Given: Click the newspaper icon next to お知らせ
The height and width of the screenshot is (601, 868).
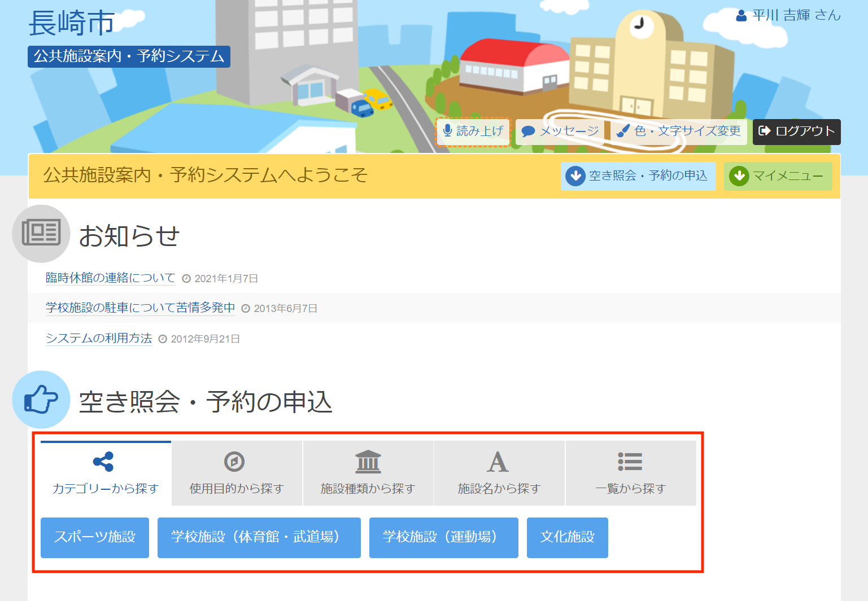Looking at the screenshot, I should coord(41,234).
